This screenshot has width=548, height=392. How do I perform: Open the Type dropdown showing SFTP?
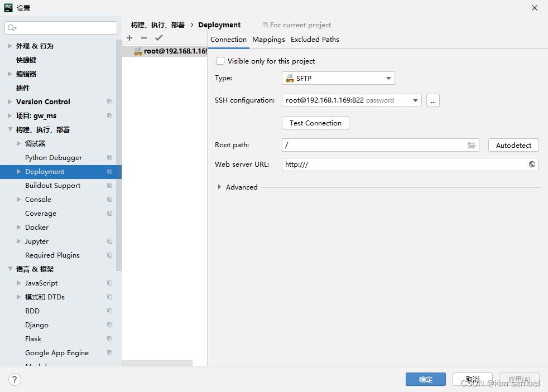[388, 78]
